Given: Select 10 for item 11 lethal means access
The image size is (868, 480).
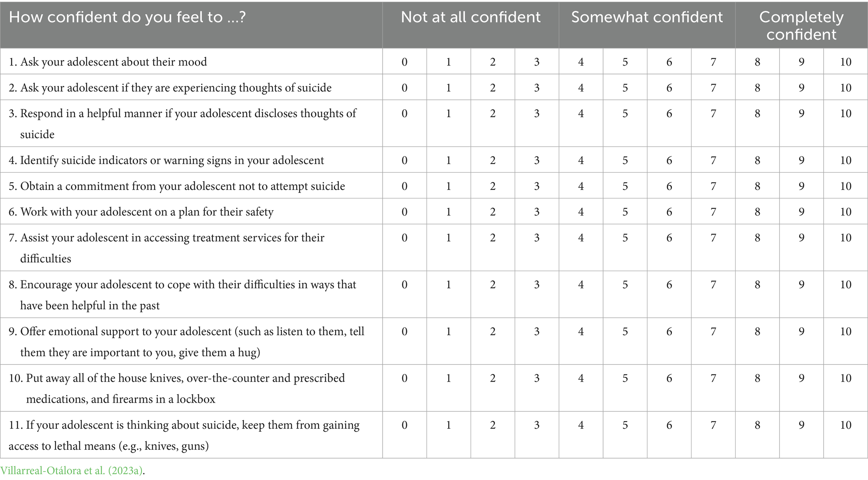Looking at the screenshot, I should [x=845, y=425].
